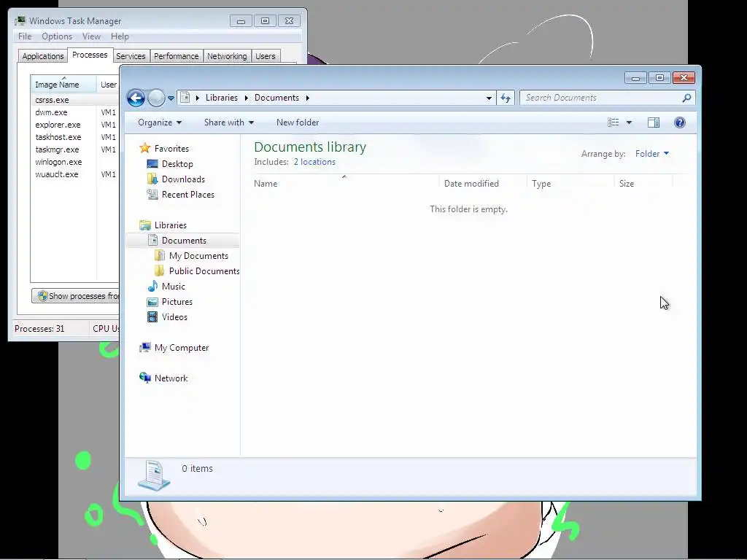Open recent pages dropdown beside nav arrows
The image size is (747, 560).
coord(171,98)
